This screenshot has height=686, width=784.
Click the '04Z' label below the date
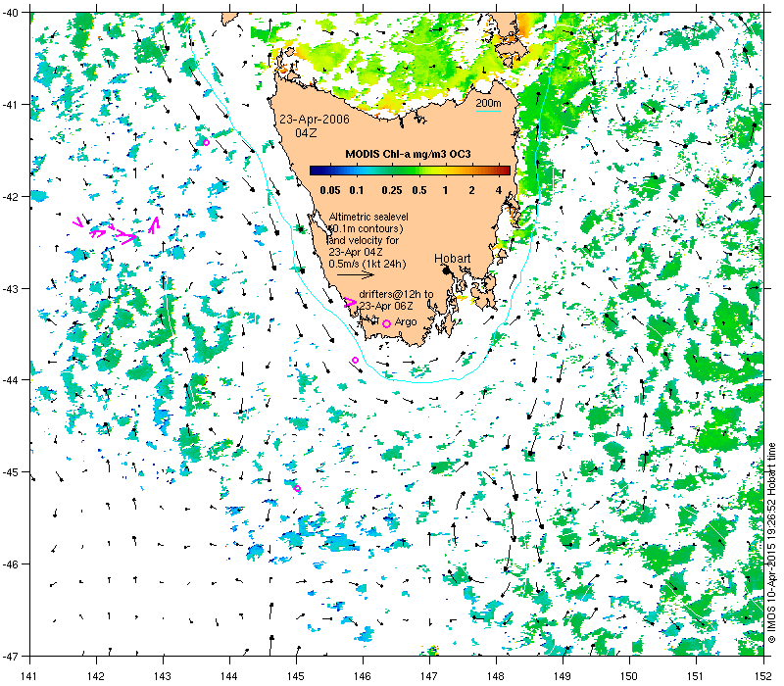tap(306, 133)
